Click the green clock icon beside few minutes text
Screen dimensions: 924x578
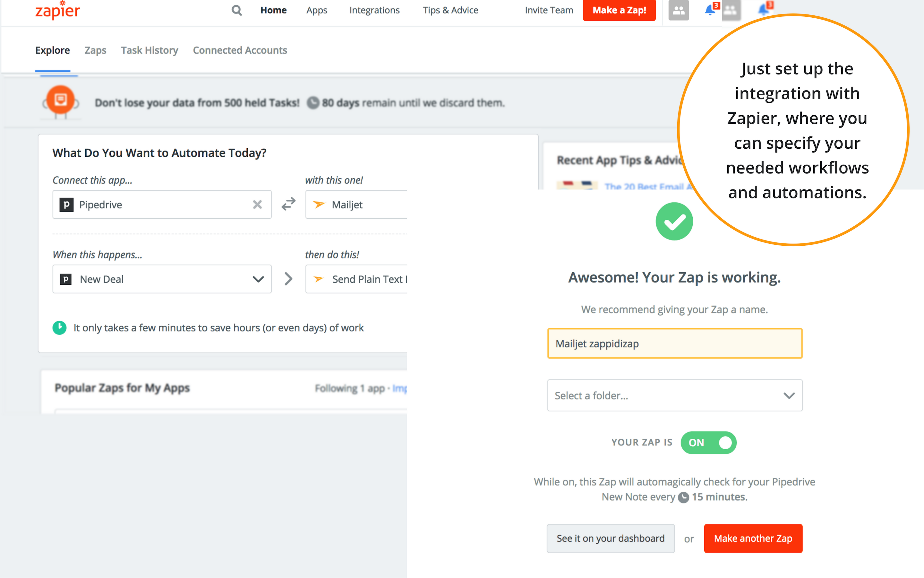pos(60,328)
